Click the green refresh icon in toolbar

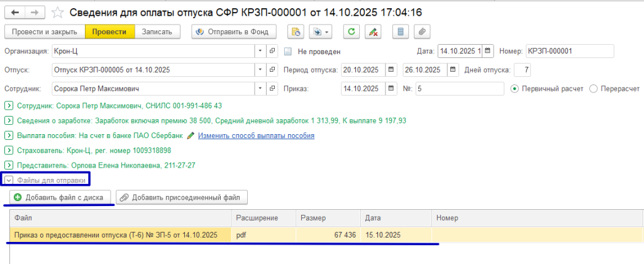pyautogui.click(x=351, y=32)
